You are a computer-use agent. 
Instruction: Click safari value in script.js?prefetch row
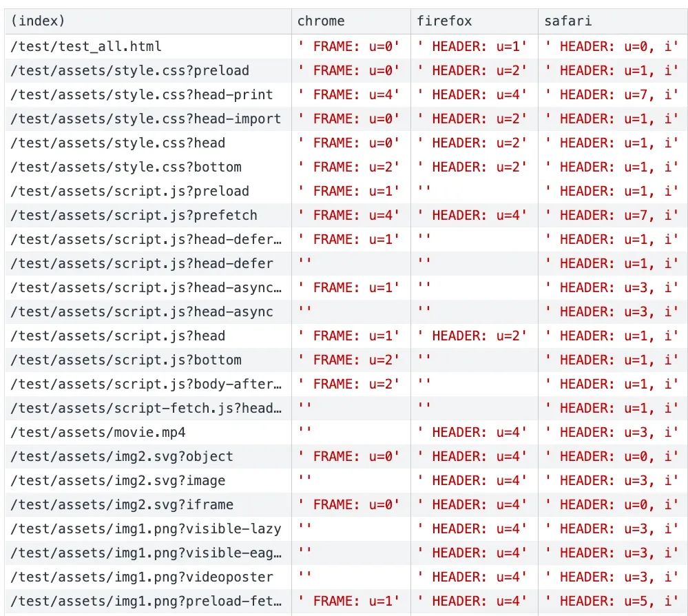tap(612, 215)
